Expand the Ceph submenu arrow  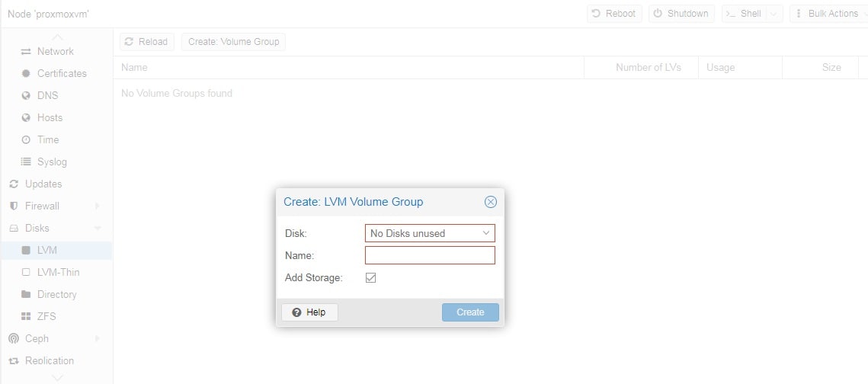(x=98, y=338)
